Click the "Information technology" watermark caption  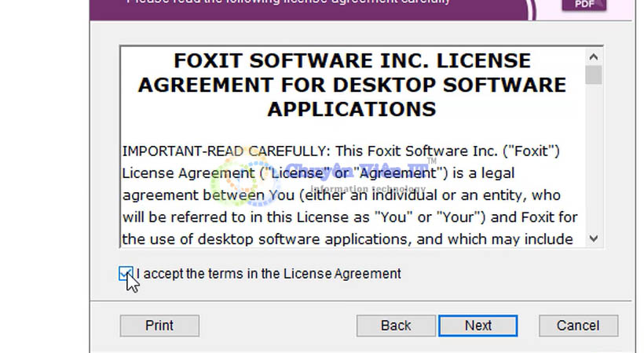click(x=369, y=189)
